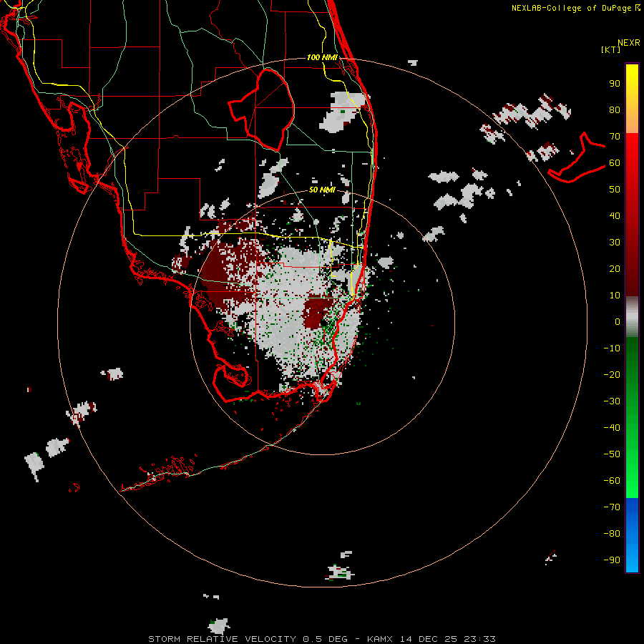Screen dimensions: 644x644
Task: Click the 50 value on velocity scale
Action: [615, 190]
